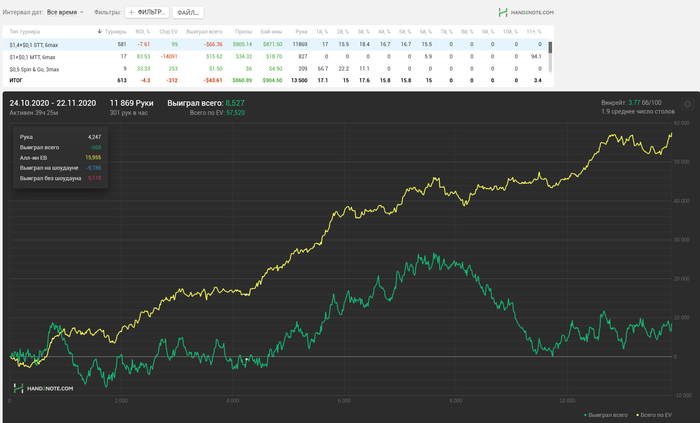Open Hand2Note.com logo link at top right
Viewport: 700px width, 423px height.
click(526, 12)
